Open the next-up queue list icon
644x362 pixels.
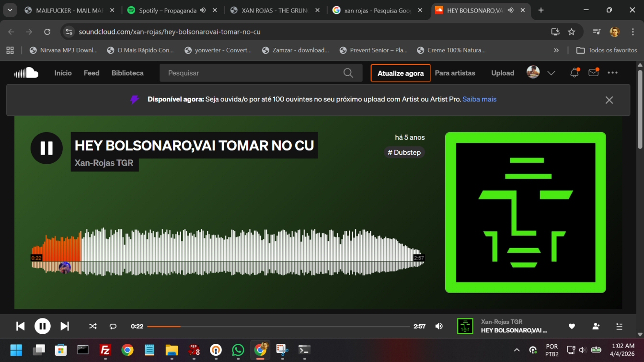point(619,326)
